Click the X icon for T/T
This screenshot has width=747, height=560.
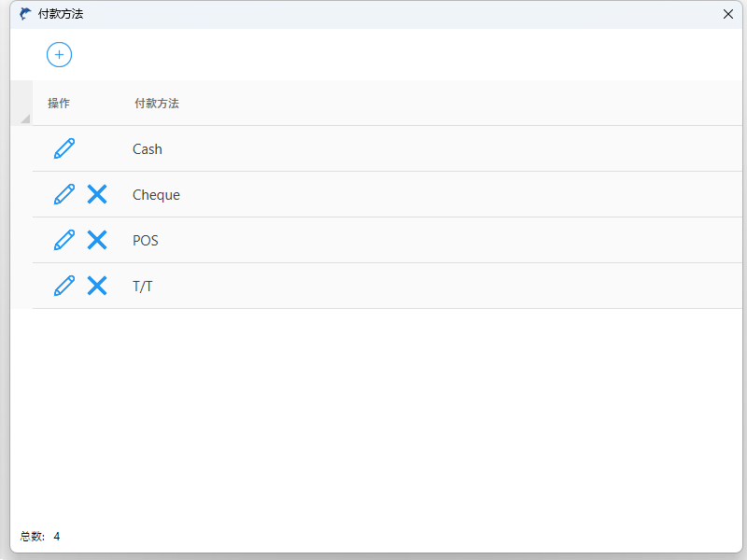[x=97, y=286]
